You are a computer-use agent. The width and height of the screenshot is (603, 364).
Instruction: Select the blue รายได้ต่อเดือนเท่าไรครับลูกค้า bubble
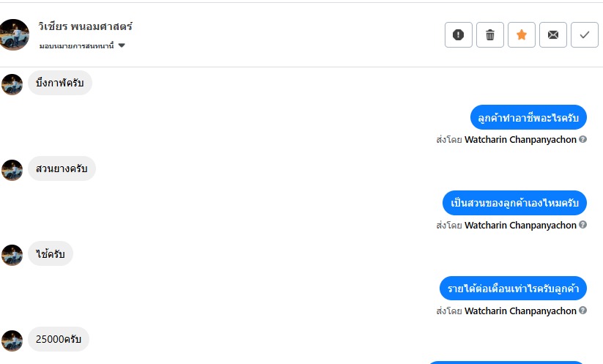coord(513,289)
